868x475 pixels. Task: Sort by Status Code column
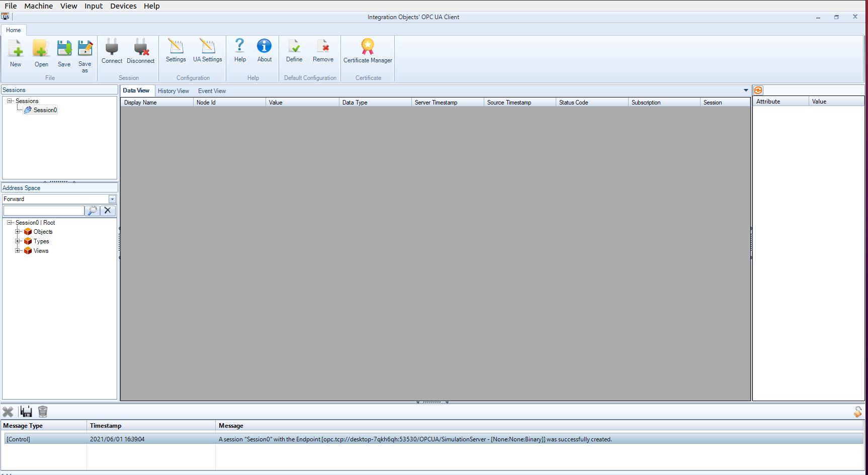(x=592, y=103)
